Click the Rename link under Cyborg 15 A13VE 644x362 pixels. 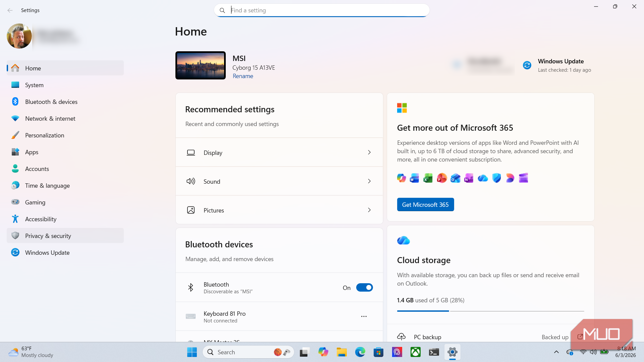[243, 76]
